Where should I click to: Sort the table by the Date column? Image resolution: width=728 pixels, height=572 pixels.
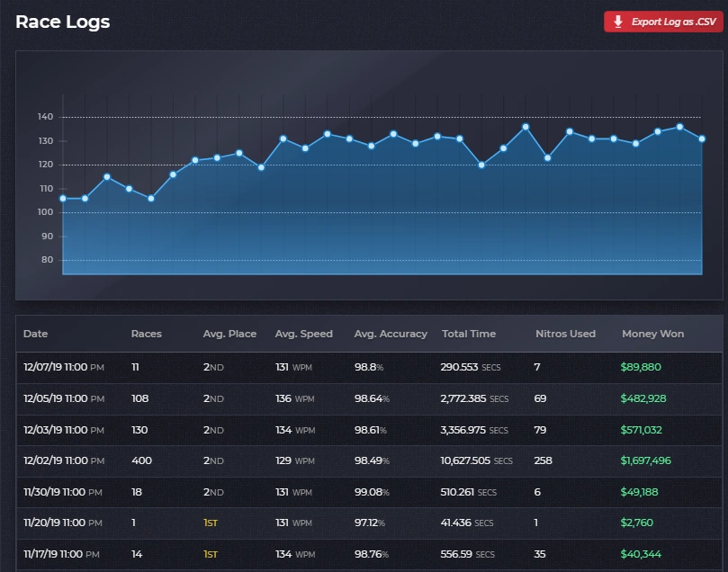(x=36, y=334)
